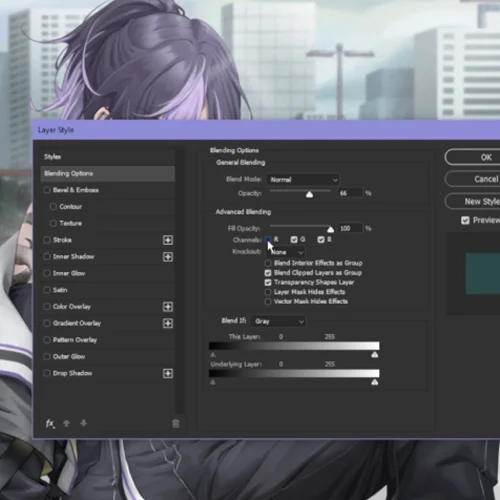
Task: Open the Blend Mode dropdown
Action: click(303, 180)
